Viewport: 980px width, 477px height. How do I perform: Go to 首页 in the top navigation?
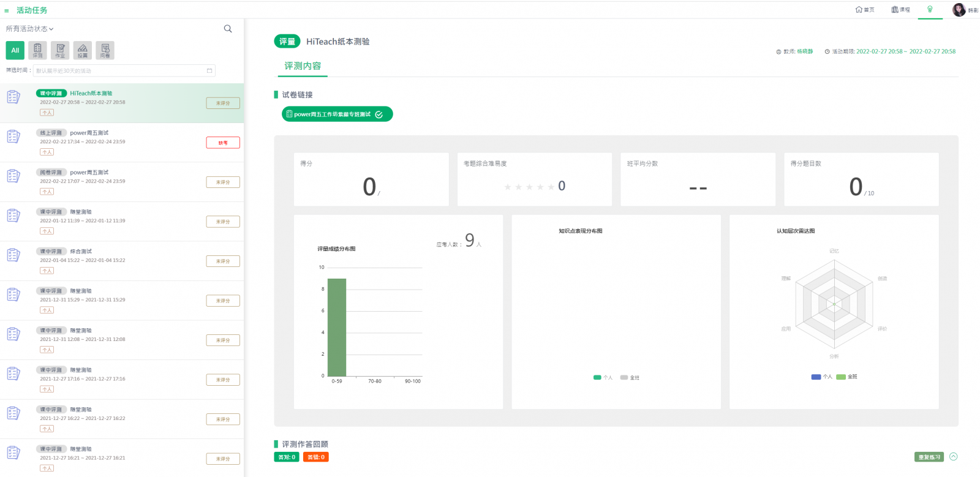(865, 10)
